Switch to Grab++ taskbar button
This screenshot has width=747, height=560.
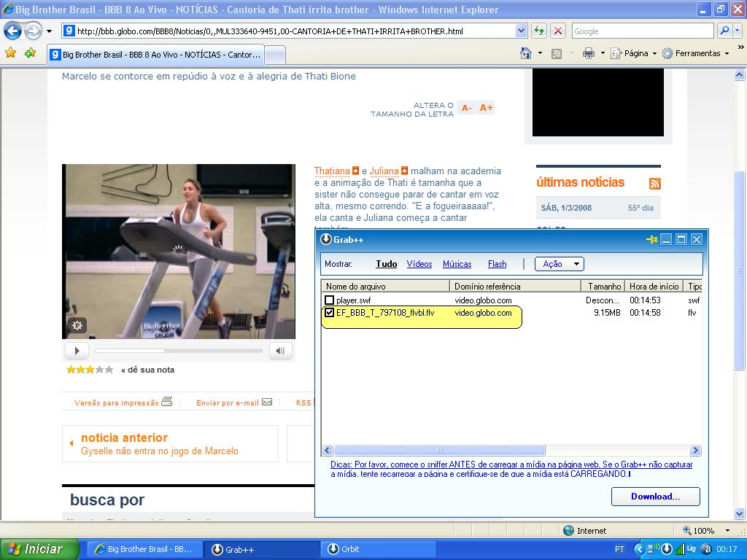[x=261, y=550]
